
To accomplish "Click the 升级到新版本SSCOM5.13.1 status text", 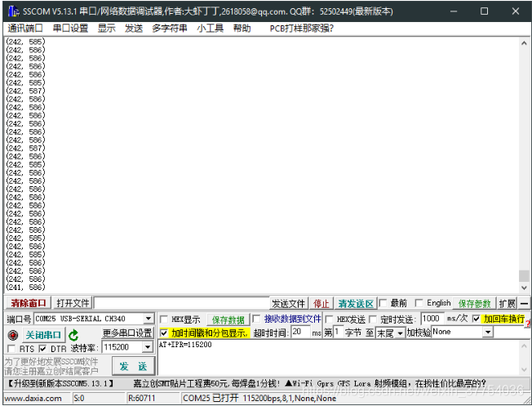I will tap(60, 384).
